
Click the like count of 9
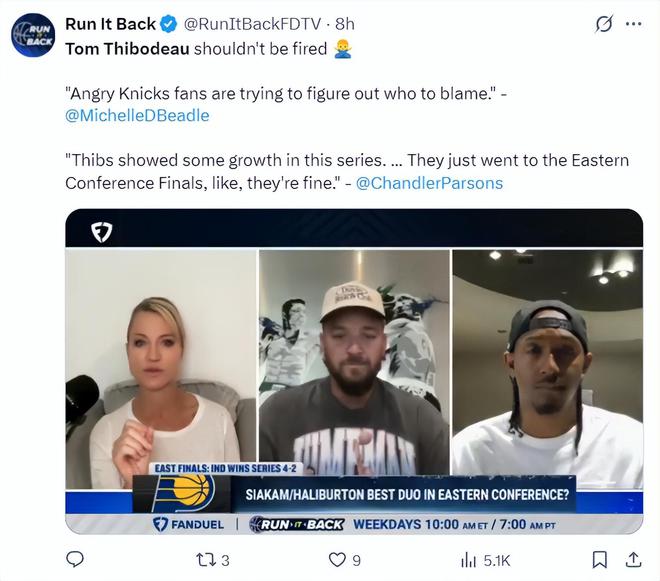(x=356, y=561)
